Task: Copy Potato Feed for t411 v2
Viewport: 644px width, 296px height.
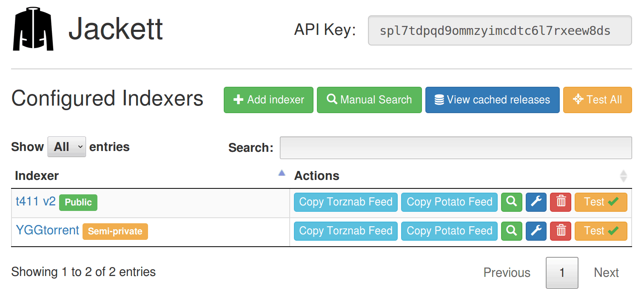Action: pyautogui.click(x=449, y=202)
